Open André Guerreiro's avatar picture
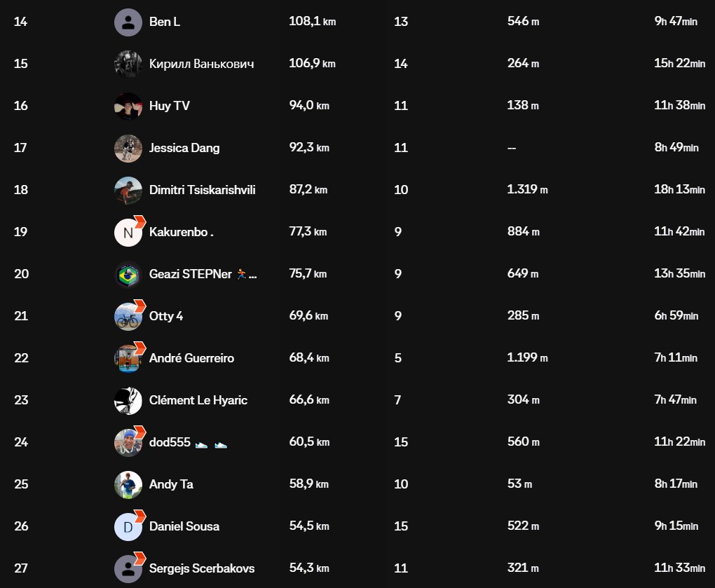715x588 pixels. pyautogui.click(x=128, y=358)
